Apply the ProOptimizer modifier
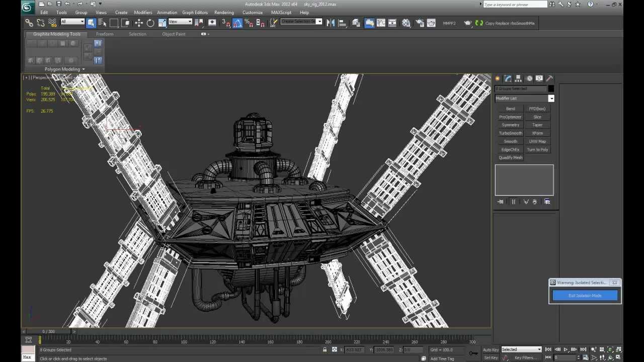 pyautogui.click(x=510, y=117)
